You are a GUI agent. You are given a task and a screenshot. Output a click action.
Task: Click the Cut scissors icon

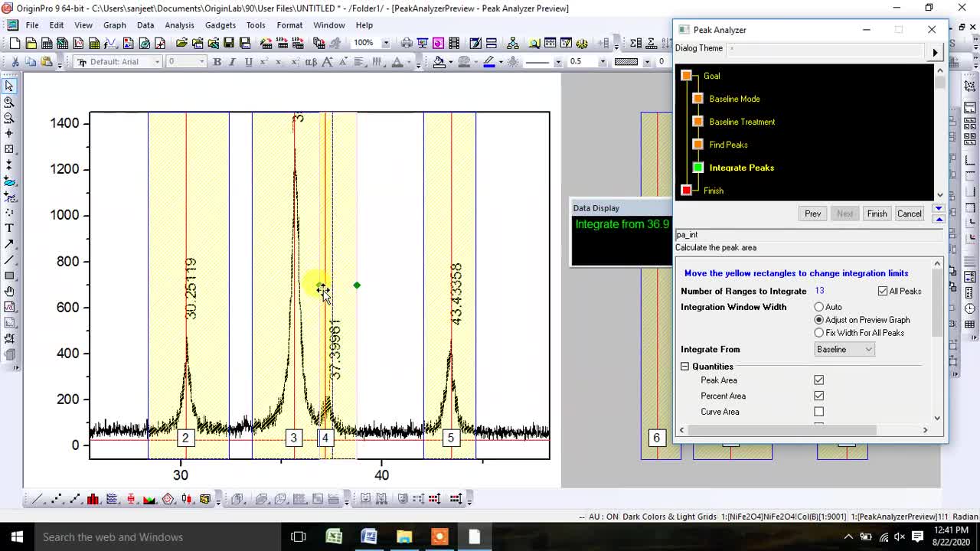pyautogui.click(x=15, y=62)
